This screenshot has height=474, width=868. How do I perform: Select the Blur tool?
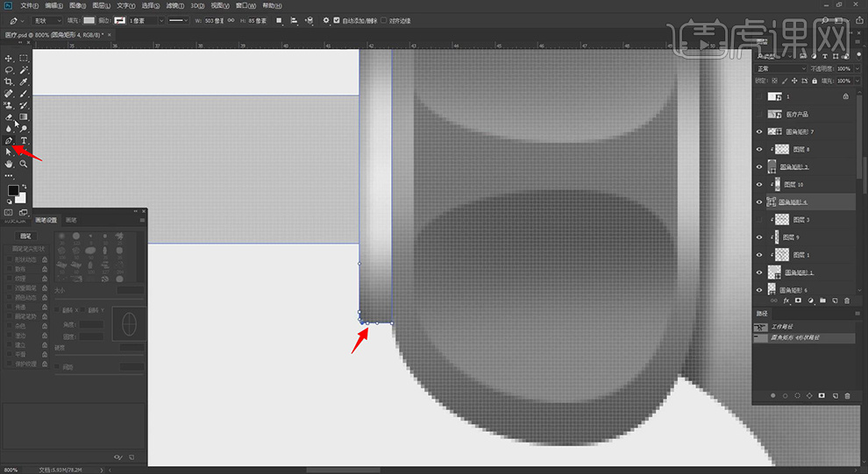tap(8, 128)
